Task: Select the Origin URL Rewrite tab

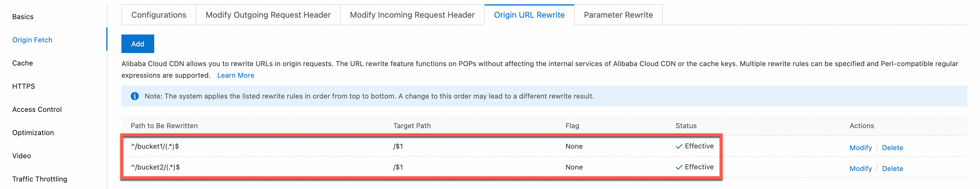Action: click(529, 15)
